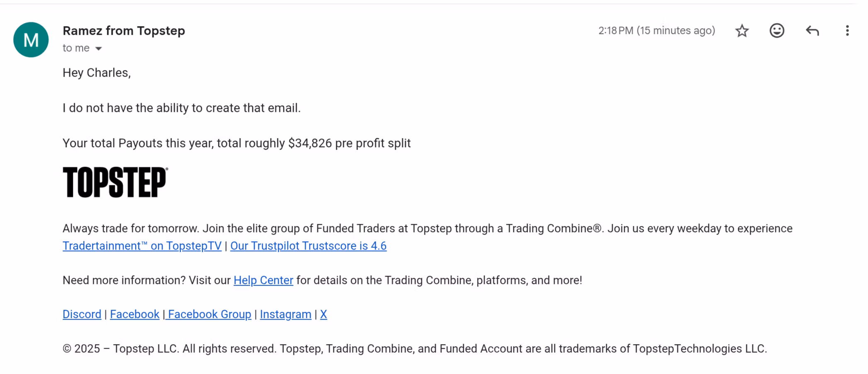Open the Facebook link

(x=134, y=314)
